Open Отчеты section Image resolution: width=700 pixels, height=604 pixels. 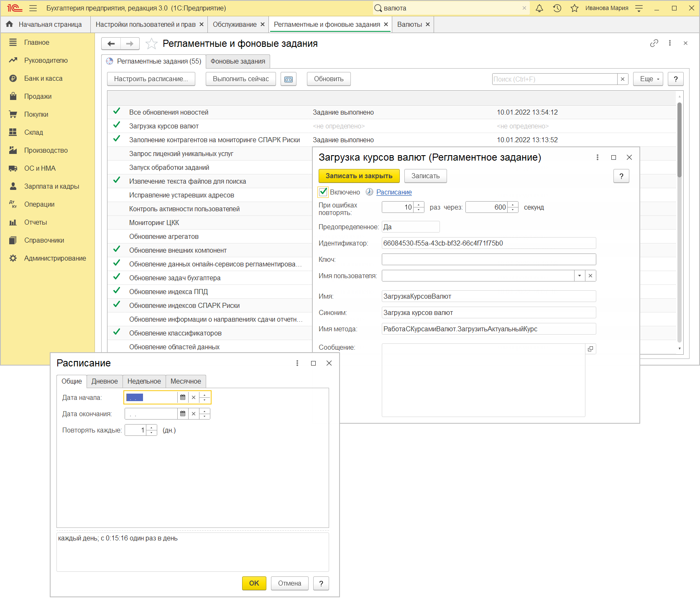(x=28, y=222)
